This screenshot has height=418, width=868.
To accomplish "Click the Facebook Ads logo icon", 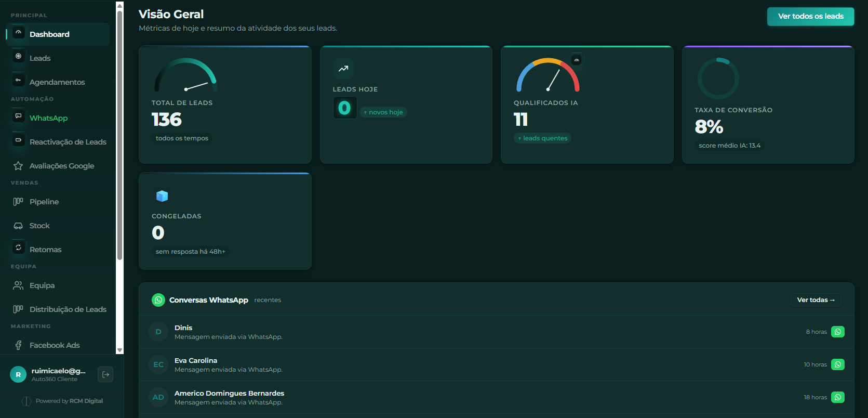I will (18, 345).
